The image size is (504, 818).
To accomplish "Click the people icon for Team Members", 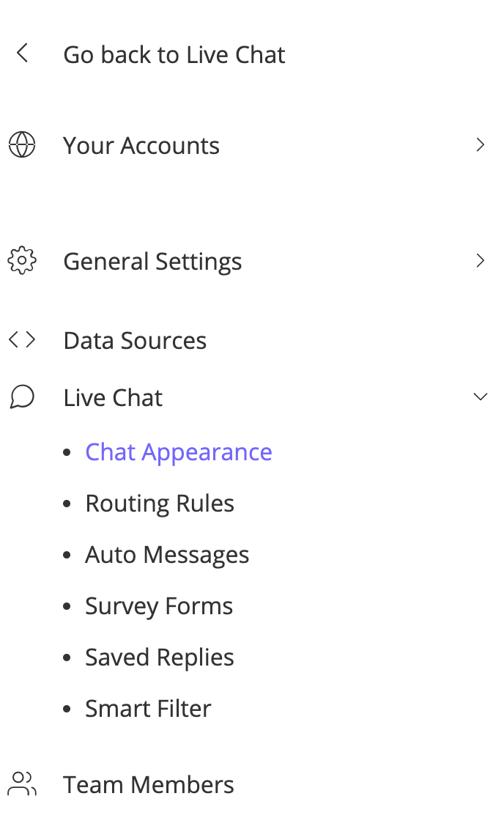I will tap(22, 784).
